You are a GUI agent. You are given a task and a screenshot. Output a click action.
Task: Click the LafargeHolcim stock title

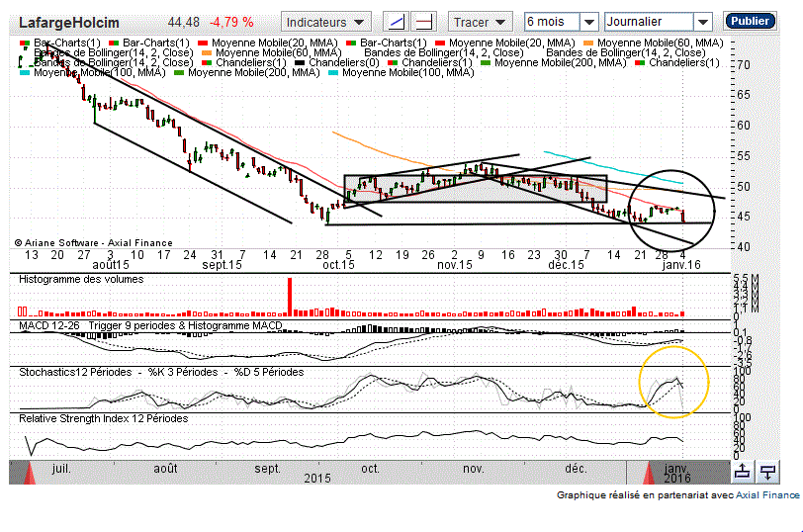(69, 23)
